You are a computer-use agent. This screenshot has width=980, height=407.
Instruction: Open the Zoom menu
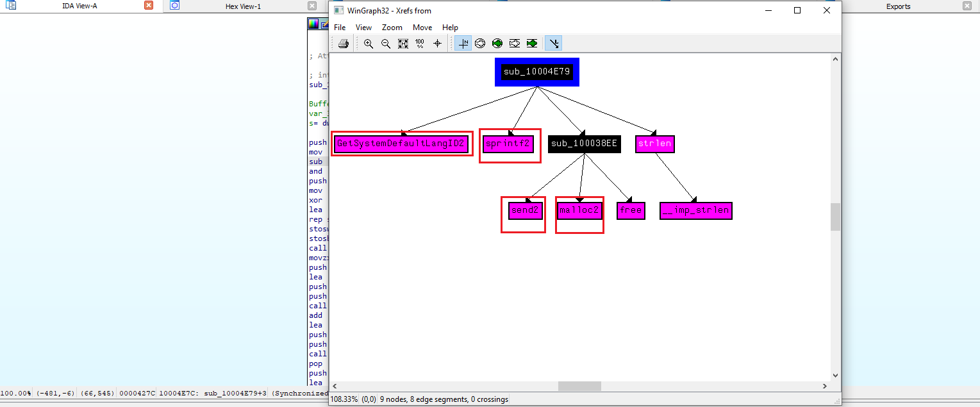392,28
